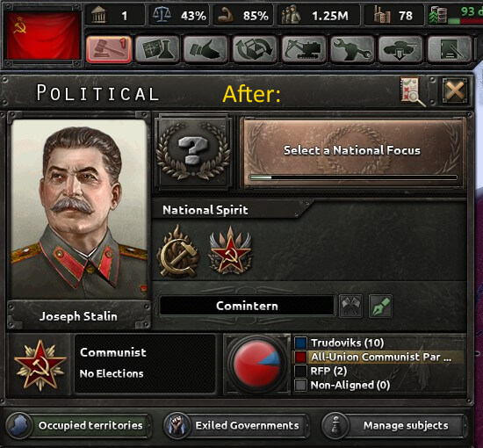
Task: Open the construction crane icon
Action: pos(304,49)
